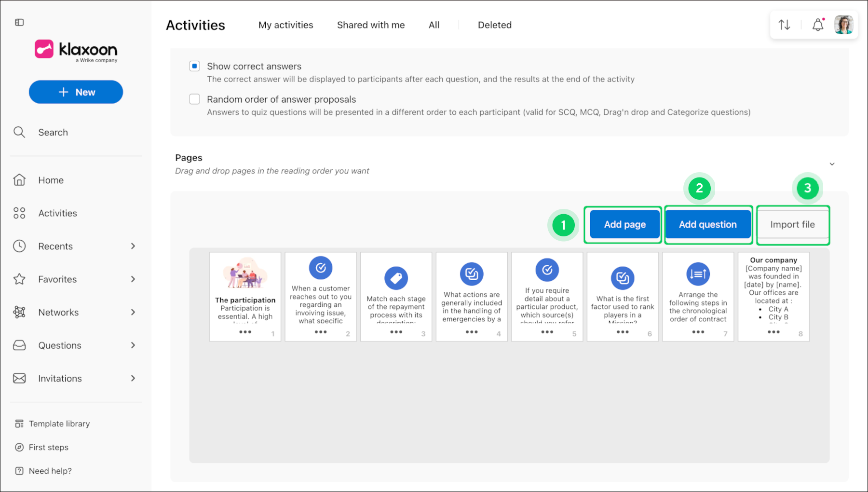Open the Invitations envelope icon
The width and height of the screenshot is (868, 492).
[x=19, y=378]
